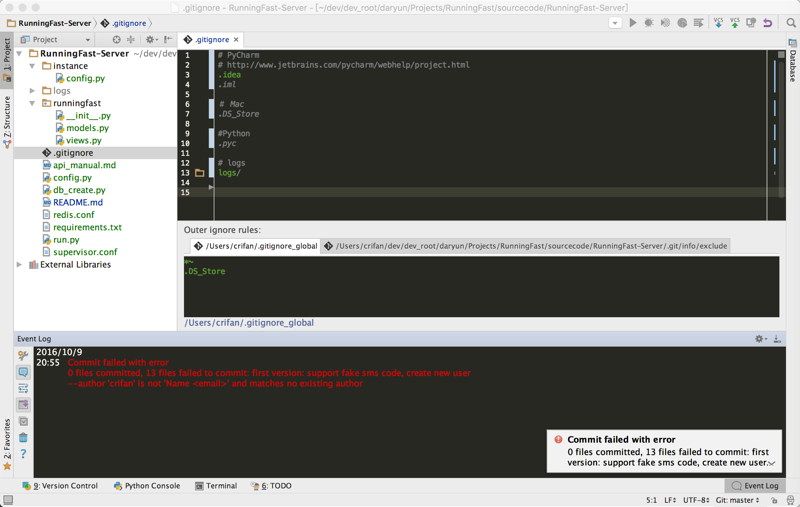Click the blue Help question mark icon

(23, 453)
